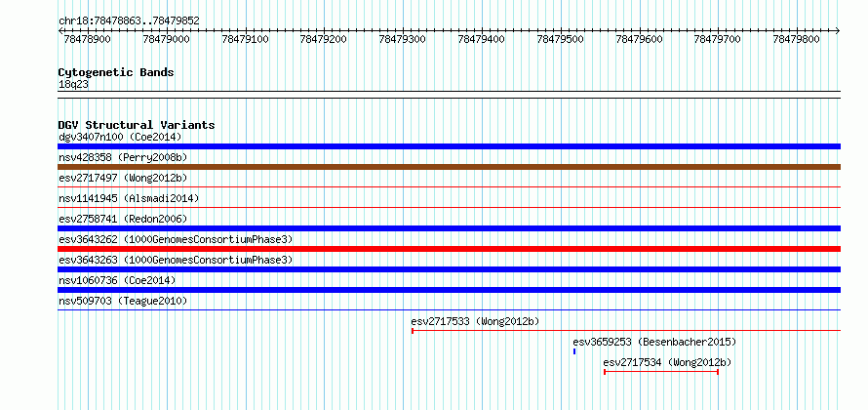Viewport: 868px width, 410px height.
Task: Click the Cytogenetic Bands track title
Action: click(x=116, y=72)
